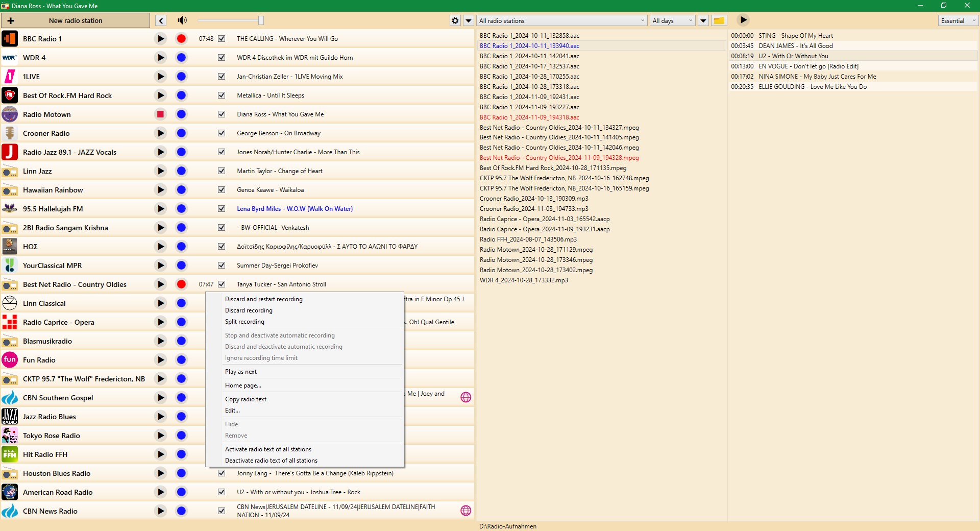Mute audio with the speaker icon

(182, 20)
